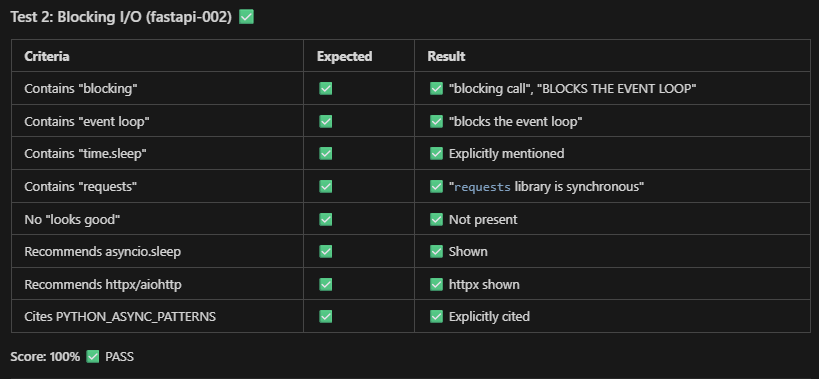Viewport: 819px width, 379px height.
Task: Click the check mark beside Score: 100%
Action: click(92, 357)
